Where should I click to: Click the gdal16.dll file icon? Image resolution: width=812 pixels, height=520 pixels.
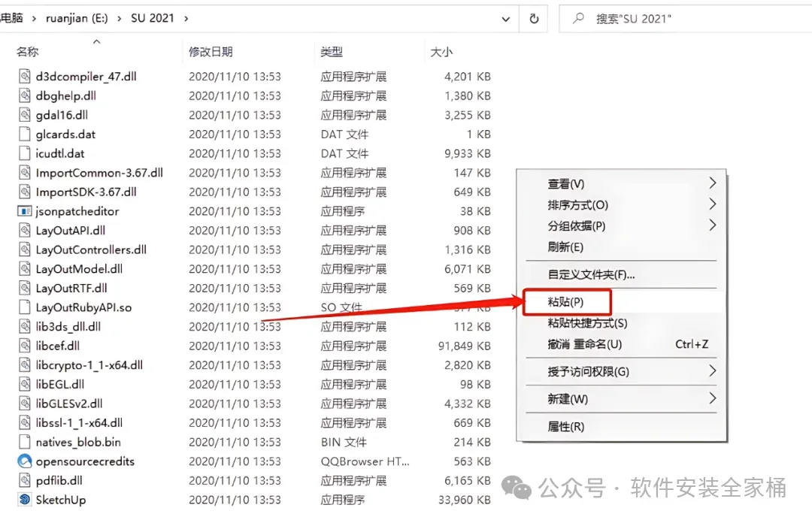pos(24,115)
